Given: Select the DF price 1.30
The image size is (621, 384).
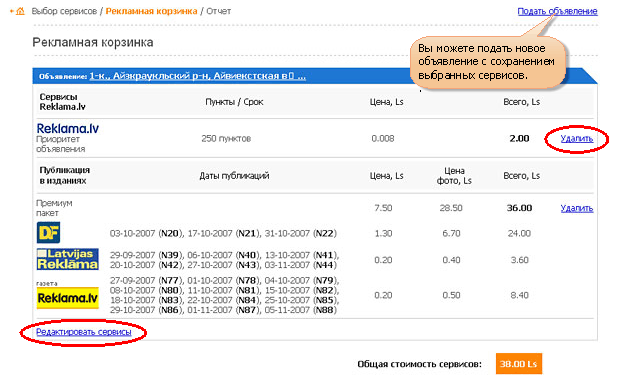Looking at the screenshot, I should pos(383,234).
